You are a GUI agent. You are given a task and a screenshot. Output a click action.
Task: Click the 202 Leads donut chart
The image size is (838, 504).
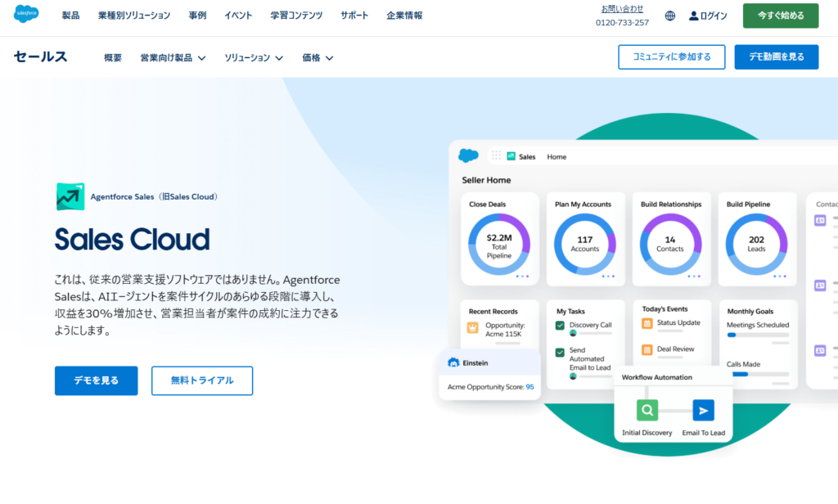[x=756, y=245]
